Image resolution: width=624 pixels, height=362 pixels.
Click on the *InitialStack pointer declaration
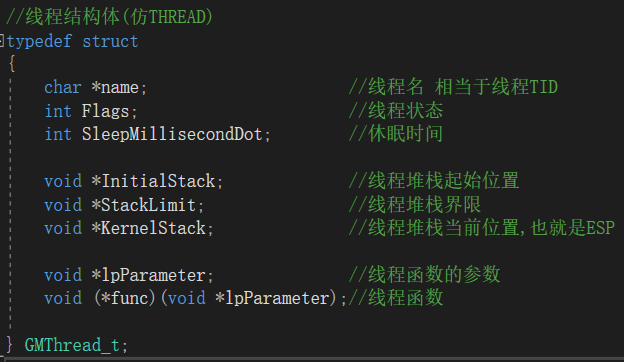point(153,181)
